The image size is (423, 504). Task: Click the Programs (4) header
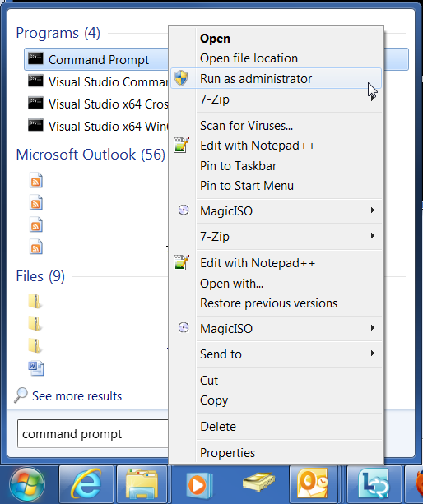click(x=58, y=33)
